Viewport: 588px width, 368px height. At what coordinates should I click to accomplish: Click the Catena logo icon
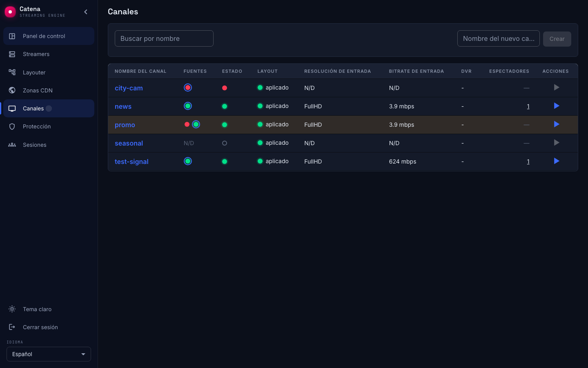pos(10,12)
